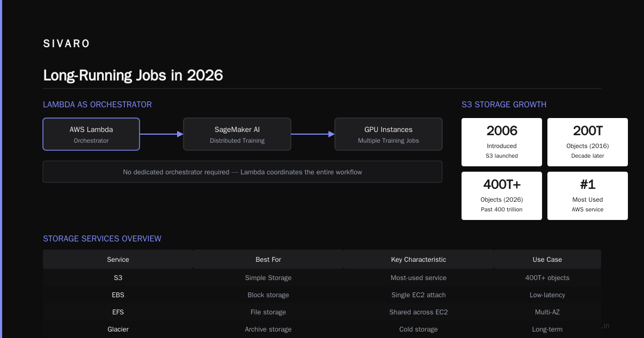This screenshot has width=644, height=338.
Task: Select the Archive storage cell
Action: click(x=268, y=329)
